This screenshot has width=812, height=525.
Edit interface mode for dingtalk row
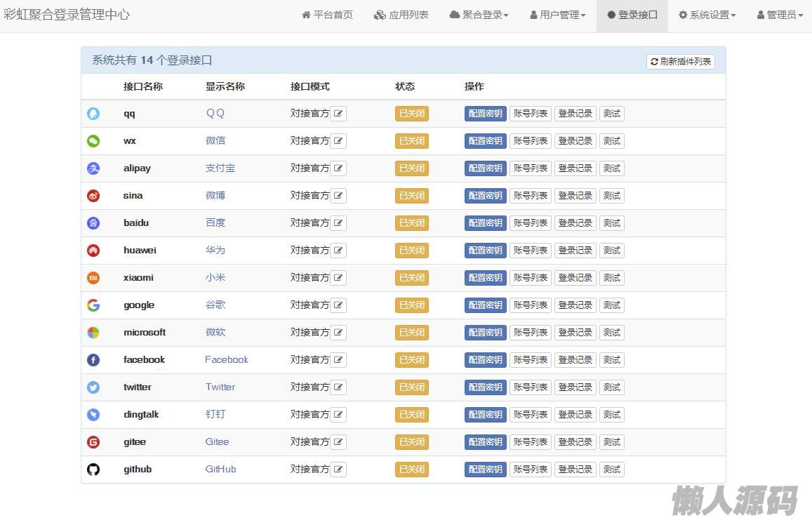[338, 415]
